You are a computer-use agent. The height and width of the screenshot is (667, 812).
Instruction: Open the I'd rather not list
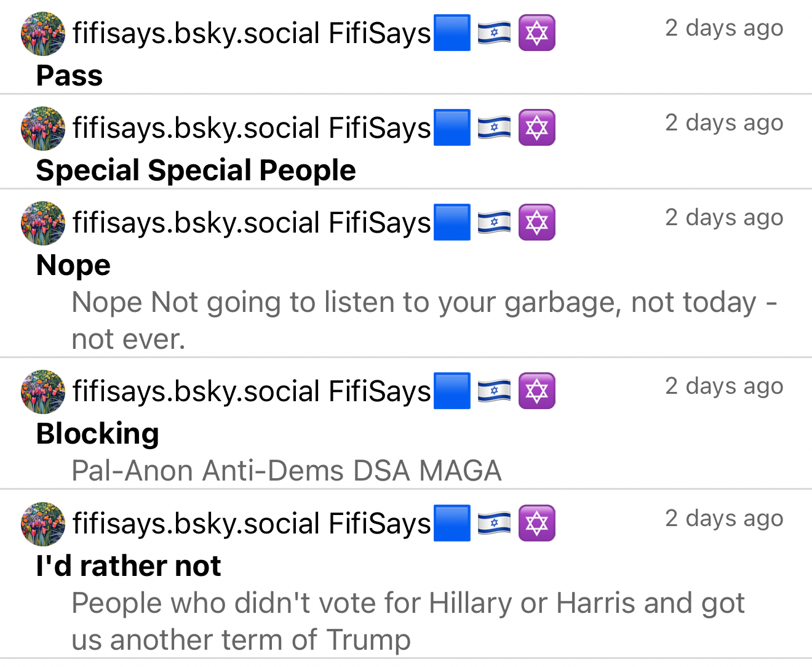(x=129, y=566)
